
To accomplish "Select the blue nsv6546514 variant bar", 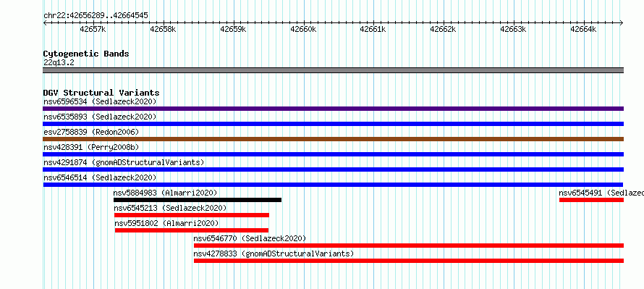I will [x=333, y=185].
